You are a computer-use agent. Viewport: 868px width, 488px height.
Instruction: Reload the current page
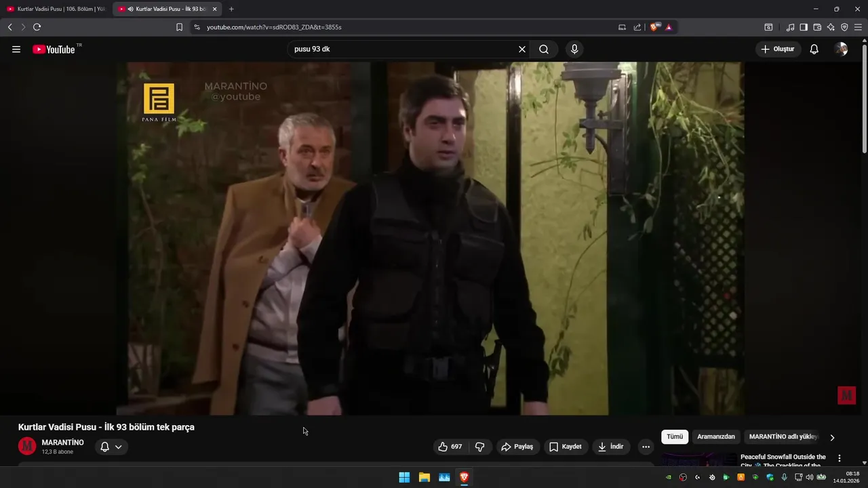pyautogui.click(x=37, y=27)
